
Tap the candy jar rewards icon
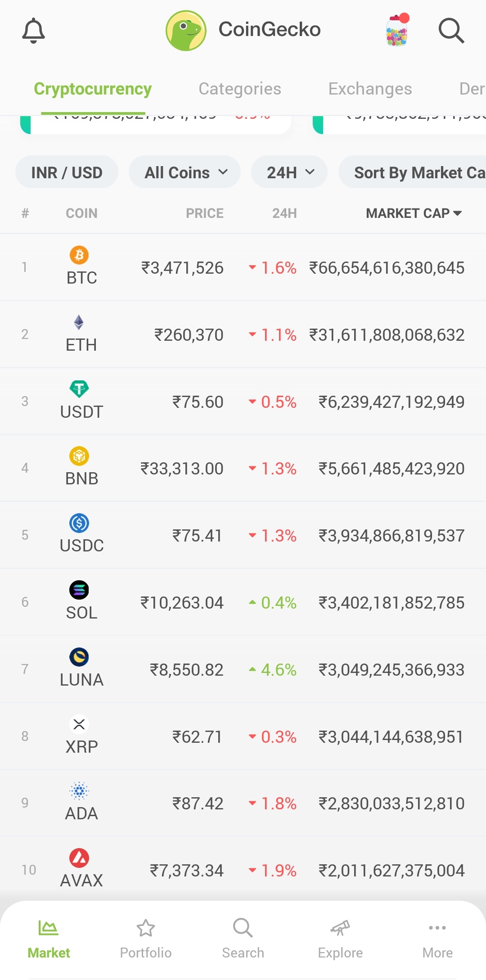(x=397, y=30)
